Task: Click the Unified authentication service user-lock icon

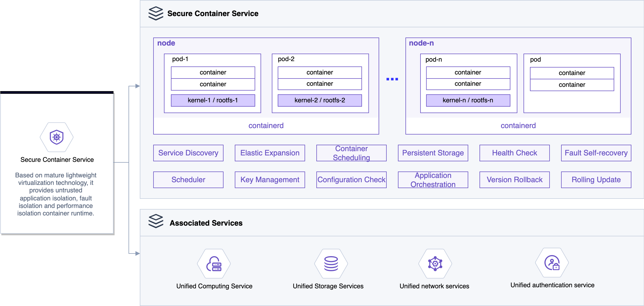Action: [552, 263]
